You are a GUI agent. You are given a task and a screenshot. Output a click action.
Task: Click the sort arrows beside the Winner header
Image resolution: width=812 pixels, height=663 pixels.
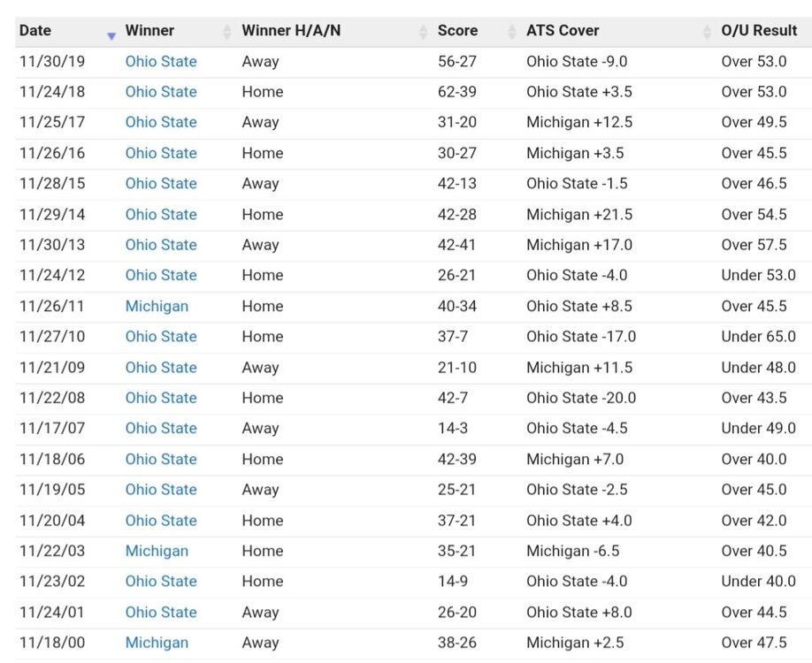pyautogui.click(x=226, y=32)
